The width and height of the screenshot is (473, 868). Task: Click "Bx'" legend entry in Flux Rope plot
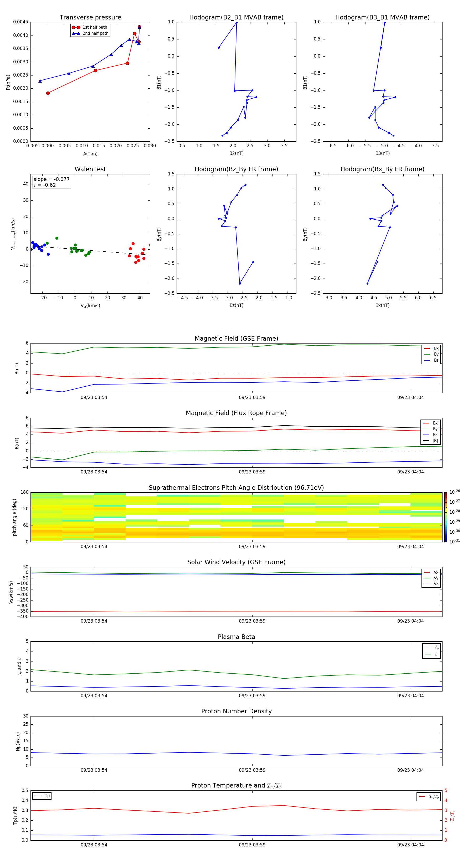coord(431,423)
